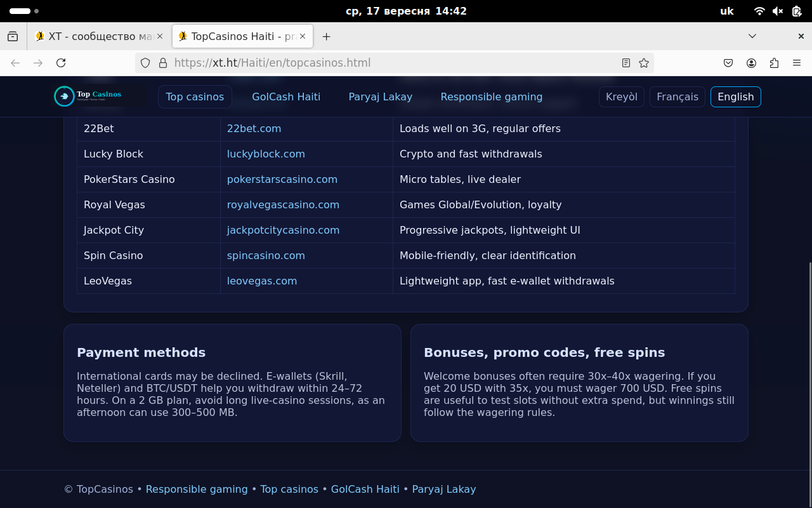The image size is (812, 508).
Task: Switch language to Français
Action: (678, 97)
